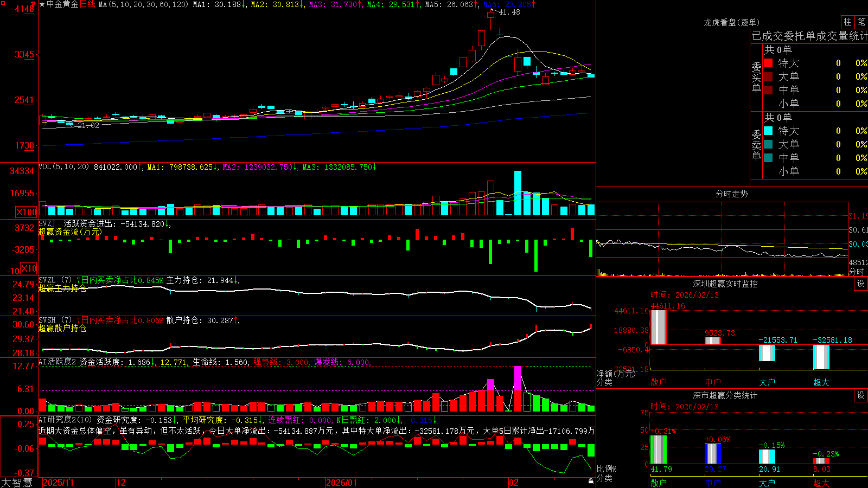The height and width of the screenshot is (488, 868).
Task: Click the 大户 bar in 深圳超赢实时监控
Action: [x=767, y=353]
